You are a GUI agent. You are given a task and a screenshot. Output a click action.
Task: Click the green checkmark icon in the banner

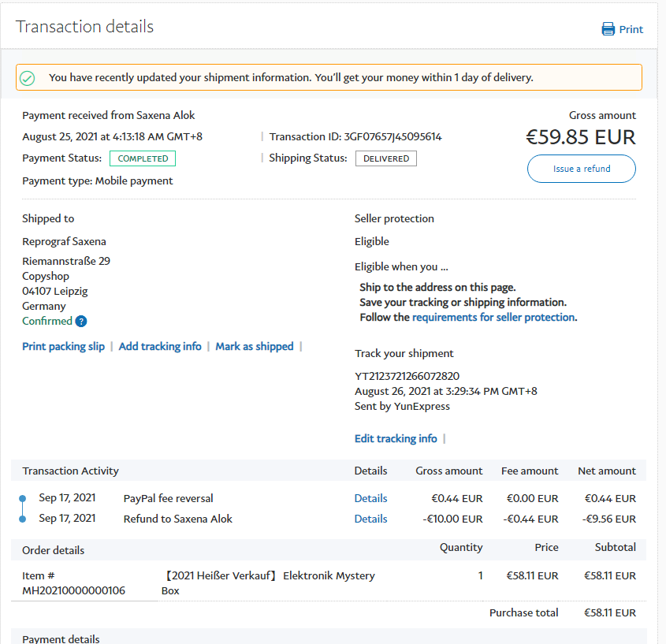[x=28, y=77]
